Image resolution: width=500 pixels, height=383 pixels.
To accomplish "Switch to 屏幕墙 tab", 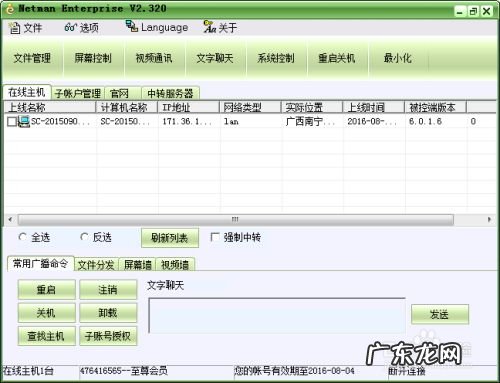I will click(x=138, y=265).
